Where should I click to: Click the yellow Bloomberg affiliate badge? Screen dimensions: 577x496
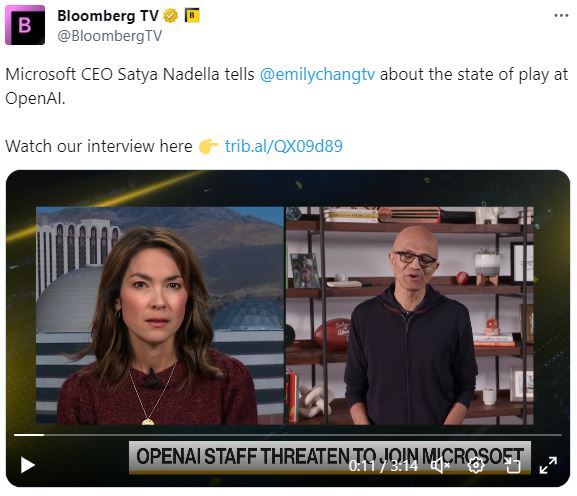pos(192,15)
